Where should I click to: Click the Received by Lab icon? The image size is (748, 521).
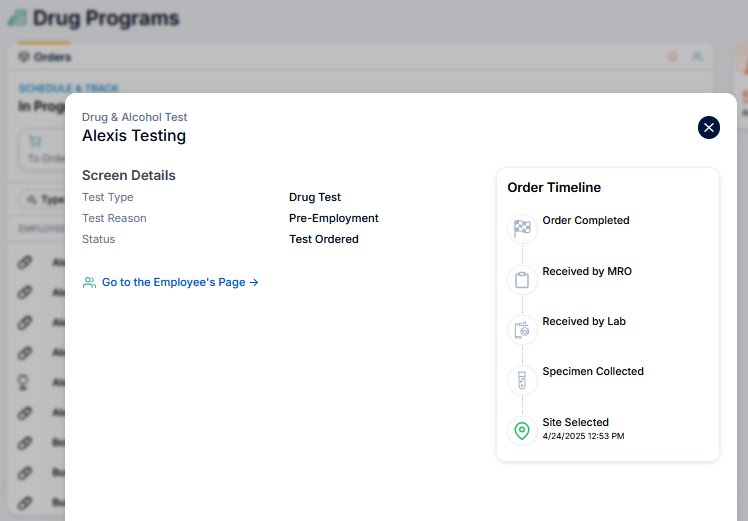pyautogui.click(x=522, y=330)
